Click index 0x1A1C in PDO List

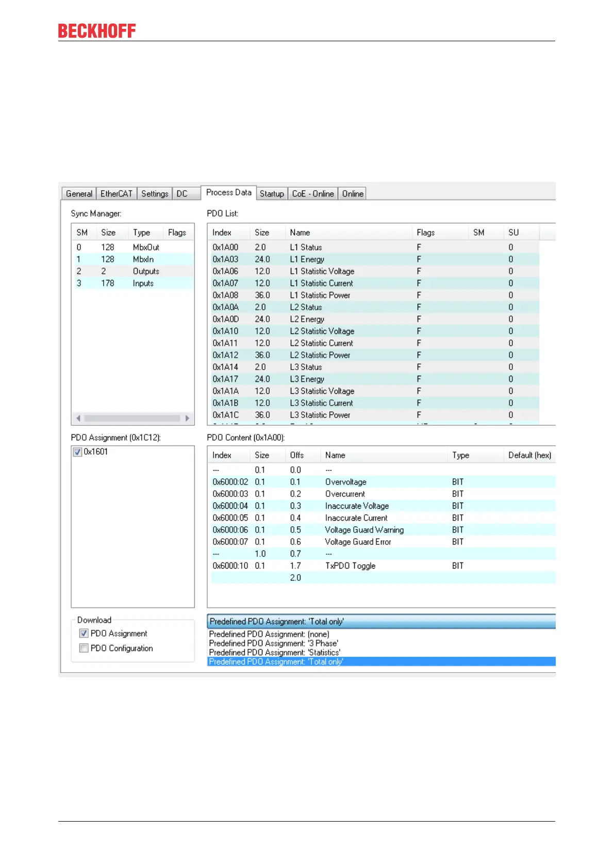tap(226, 415)
